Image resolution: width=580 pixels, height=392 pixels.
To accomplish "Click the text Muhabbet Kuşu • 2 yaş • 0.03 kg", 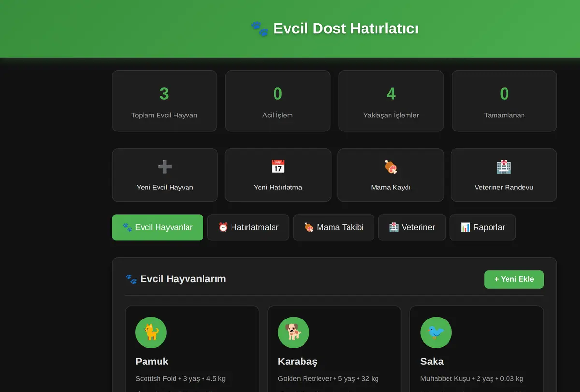I will (x=472, y=379).
